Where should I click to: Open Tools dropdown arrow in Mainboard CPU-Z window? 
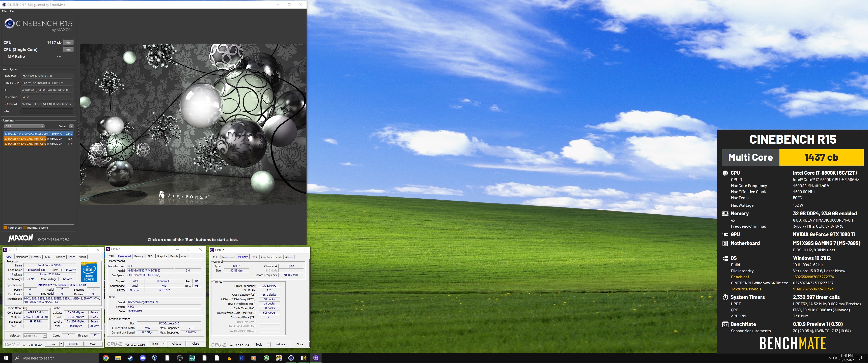click(164, 344)
